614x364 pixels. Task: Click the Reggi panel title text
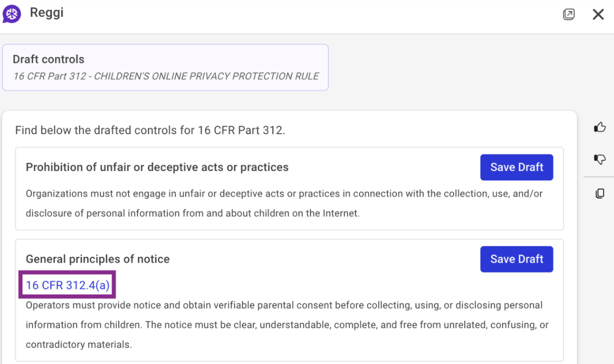click(46, 13)
